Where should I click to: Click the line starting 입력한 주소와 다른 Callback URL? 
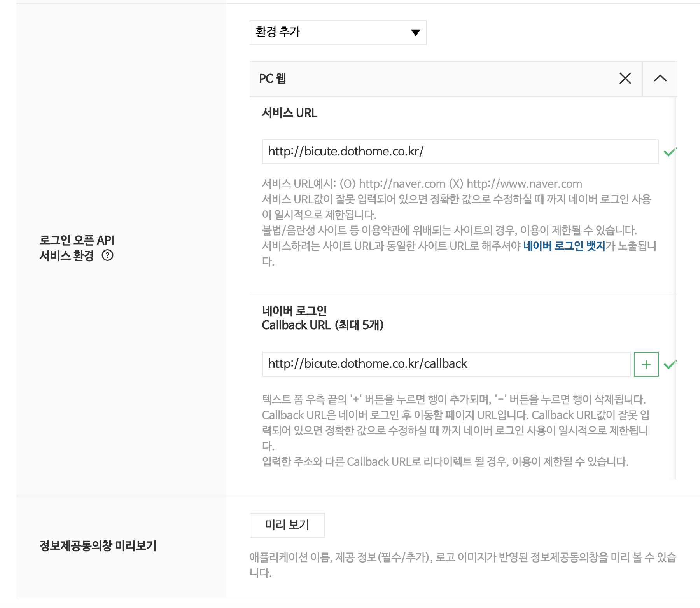445,461
